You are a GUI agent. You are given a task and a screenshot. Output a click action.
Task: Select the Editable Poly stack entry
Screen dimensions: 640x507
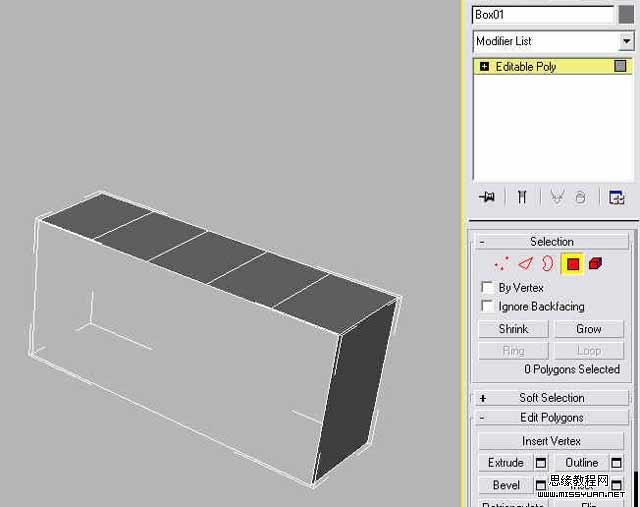[553, 66]
